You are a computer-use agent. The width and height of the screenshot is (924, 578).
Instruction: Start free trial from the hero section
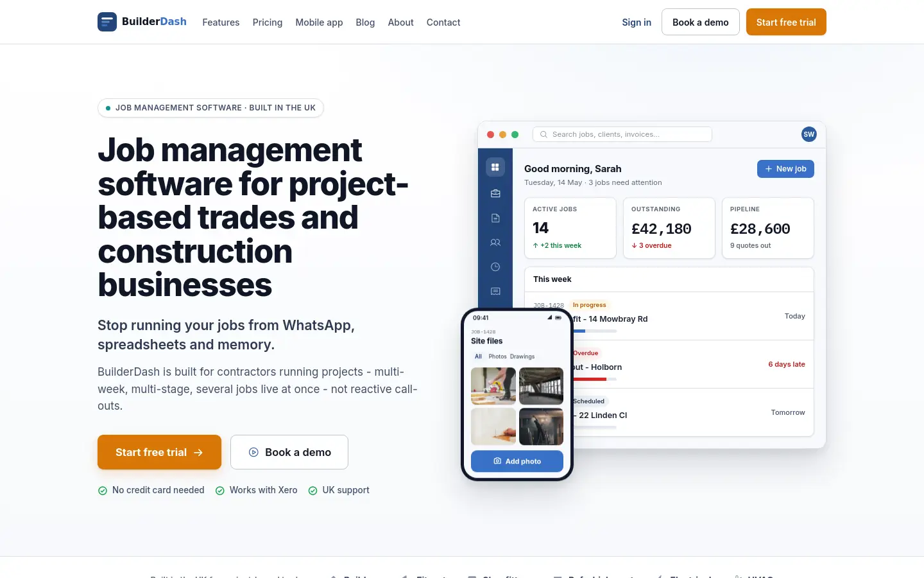(159, 452)
